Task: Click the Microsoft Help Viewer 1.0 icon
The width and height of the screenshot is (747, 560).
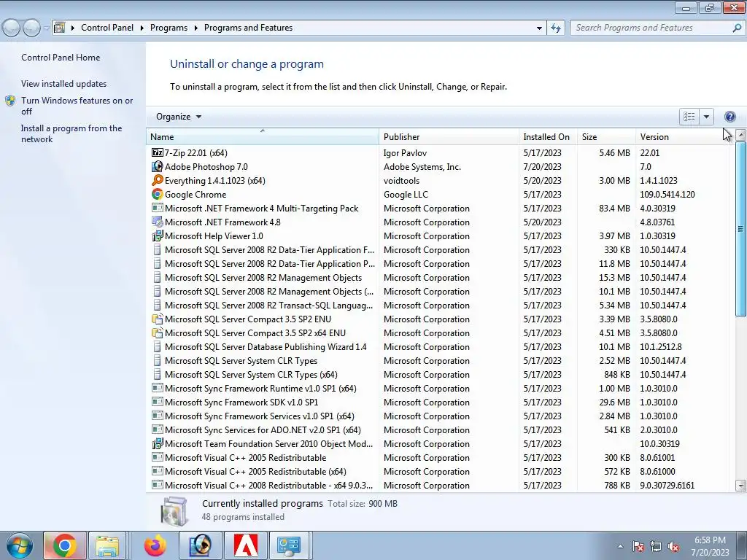Action: (x=157, y=236)
